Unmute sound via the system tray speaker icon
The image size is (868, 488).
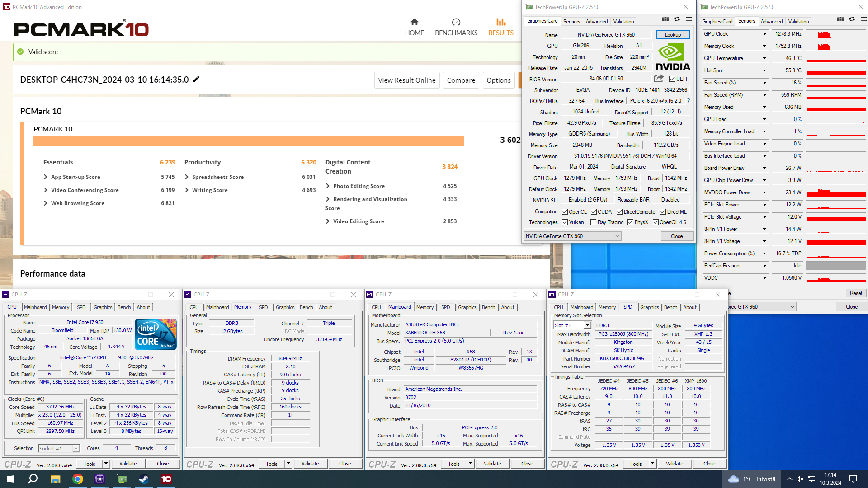tap(800, 479)
